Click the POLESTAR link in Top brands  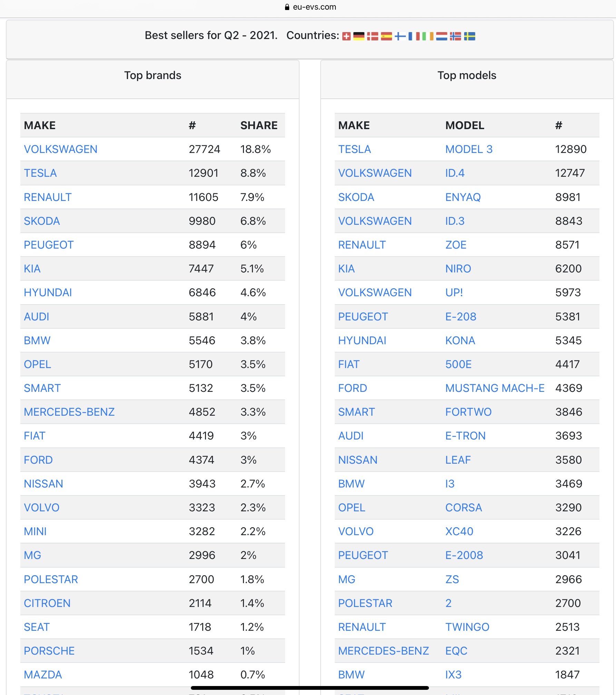coord(51,579)
